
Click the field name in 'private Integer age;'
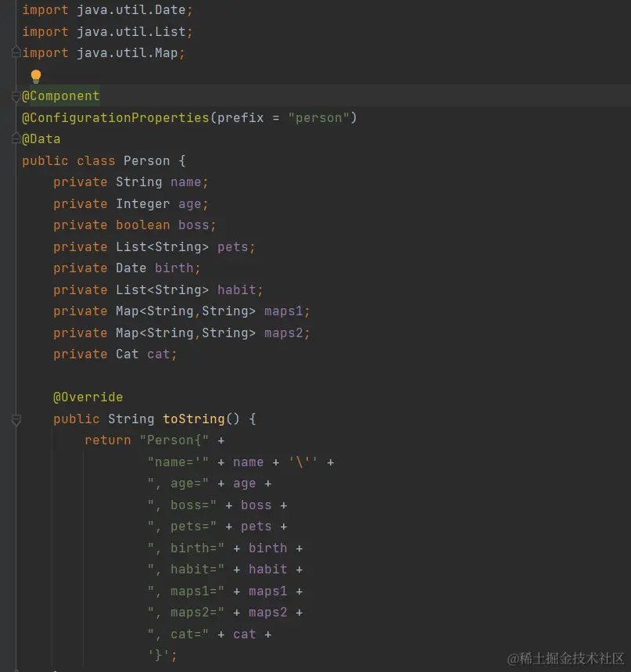coord(190,204)
